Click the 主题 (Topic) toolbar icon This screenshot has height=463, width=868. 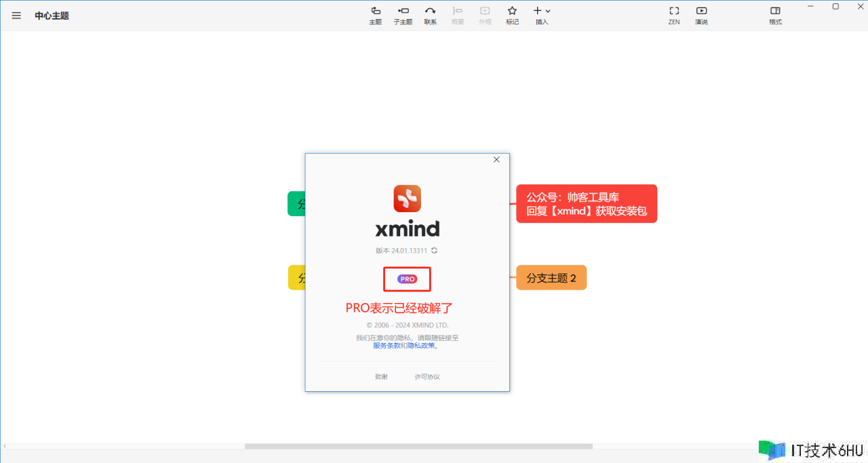(375, 15)
